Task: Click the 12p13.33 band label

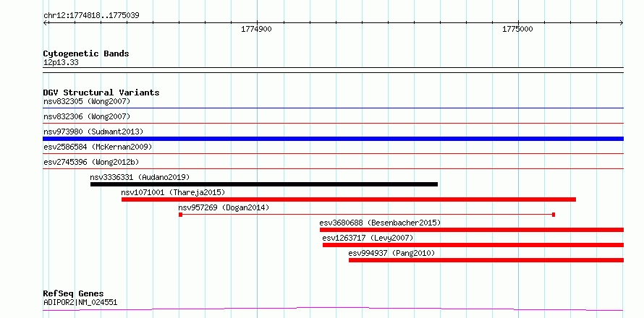Action: 61,63
